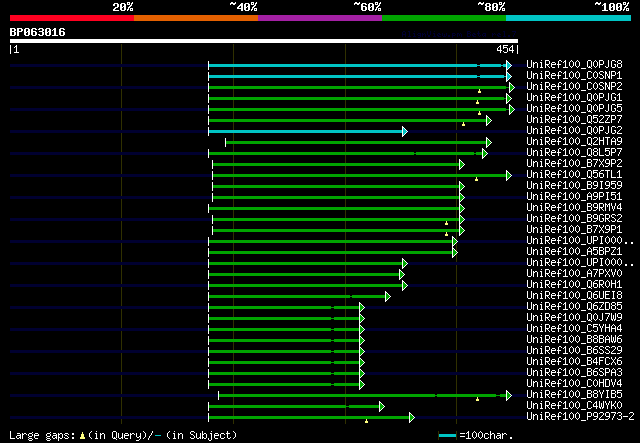Open the UniRef100_Q0PJG2 hit label
Viewport: 640px width, 443px height.
(574, 131)
